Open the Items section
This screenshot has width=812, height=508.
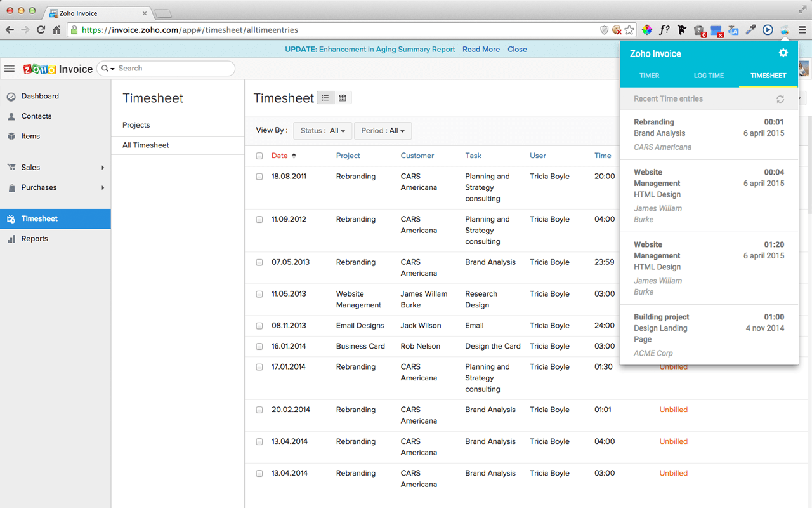30,136
